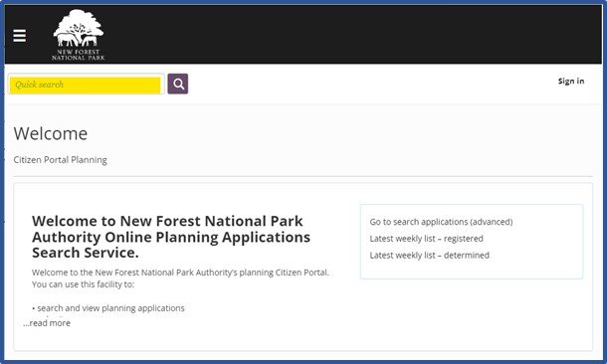The width and height of the screenshot is (607, 364).
Task: Click the search and view planning applications bullet
Action: tap(108, 308)
